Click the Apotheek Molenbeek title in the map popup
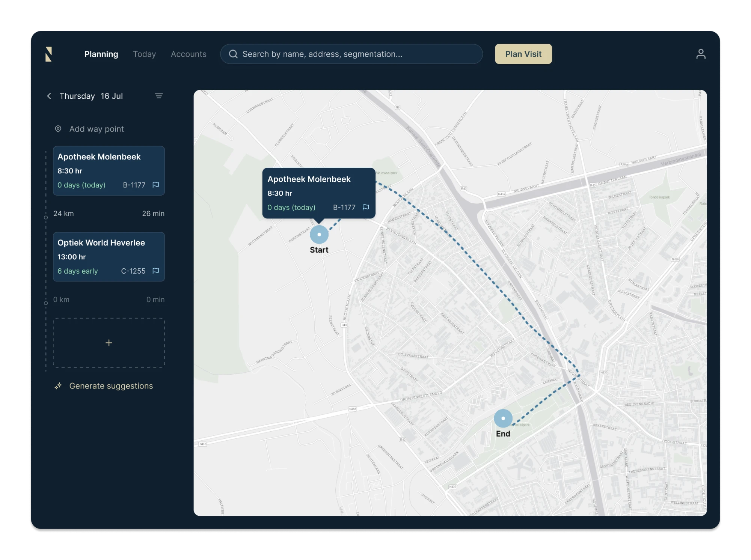751x560 pixels. click(309, 179)
